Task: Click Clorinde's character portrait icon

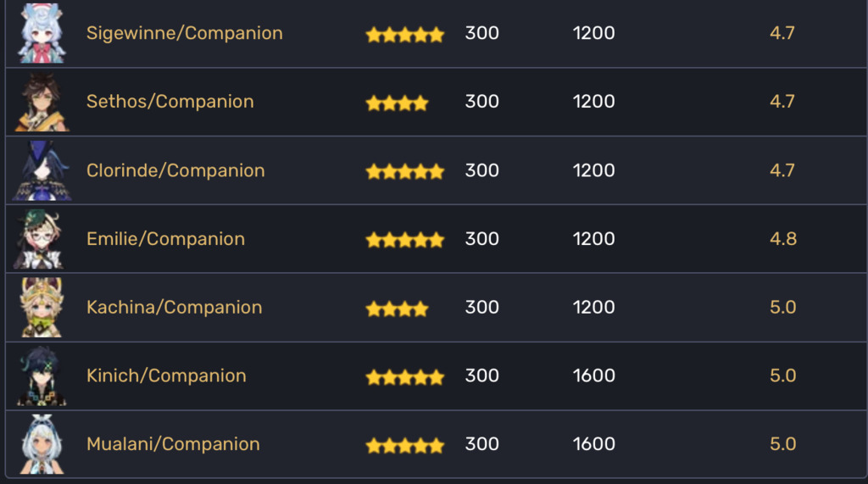Action: 42,170
